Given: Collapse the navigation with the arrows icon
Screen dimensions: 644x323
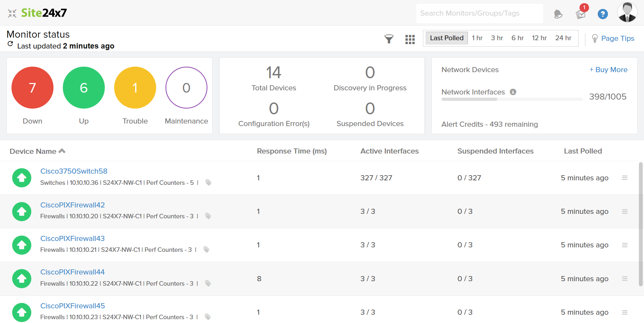Looking at the screenshot, I should [x=12, y=13].
